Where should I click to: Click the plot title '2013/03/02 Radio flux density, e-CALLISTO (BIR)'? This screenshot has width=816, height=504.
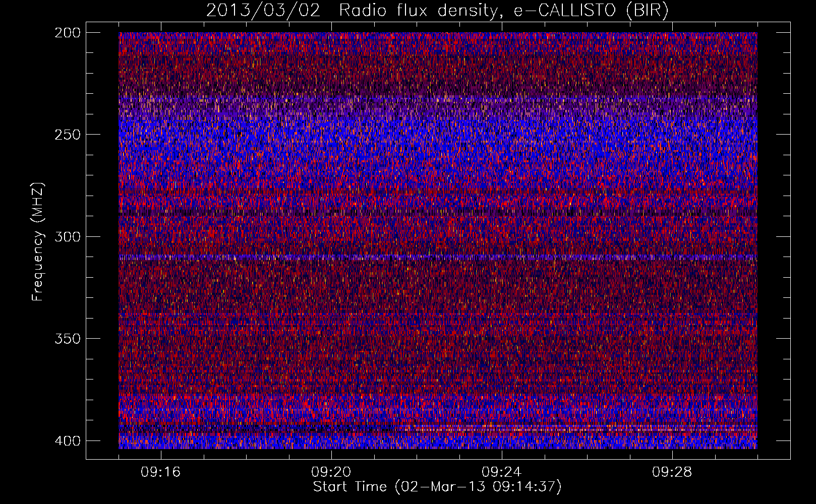click(x=437, y=11)
